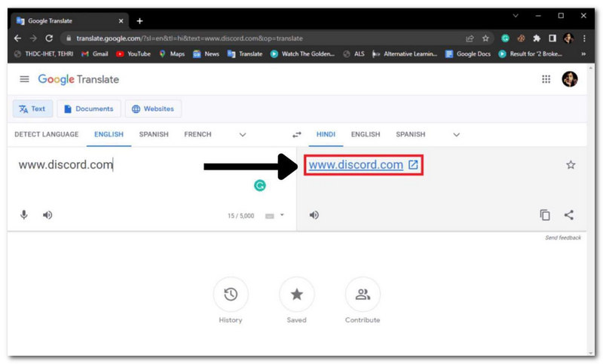Open the cookie extension icon
The image size is (603, 364).
[521, 38]
